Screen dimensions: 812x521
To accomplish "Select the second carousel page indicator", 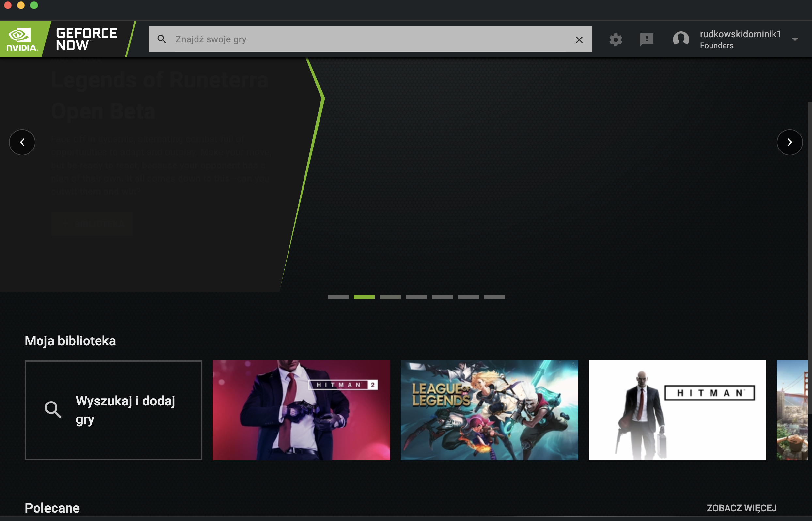I will [365, 297].
